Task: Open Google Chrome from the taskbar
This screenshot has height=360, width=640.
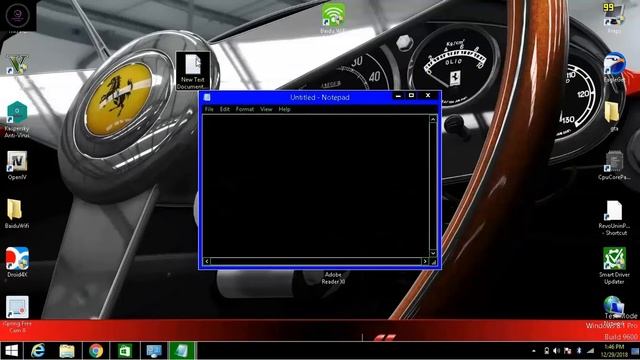Action: [96, 351]
